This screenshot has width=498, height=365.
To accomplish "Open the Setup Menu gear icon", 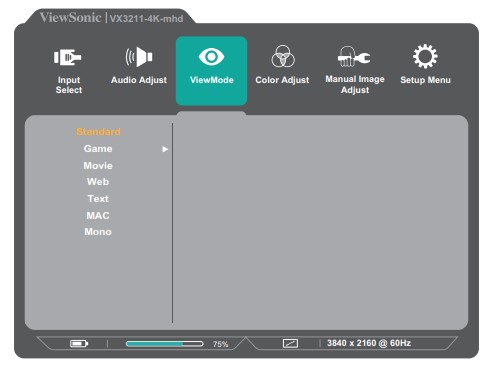I will [425, 56].
